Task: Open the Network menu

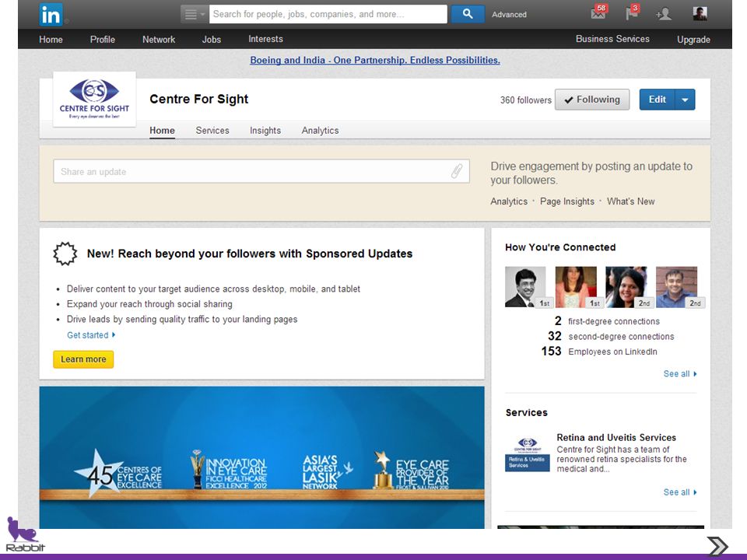Action: click(x=159, y=40)
